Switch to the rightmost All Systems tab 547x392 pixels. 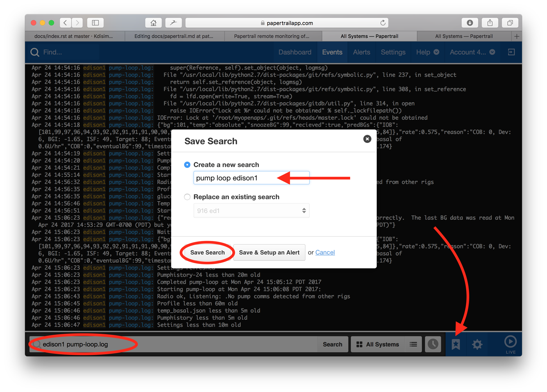point(464,36)
